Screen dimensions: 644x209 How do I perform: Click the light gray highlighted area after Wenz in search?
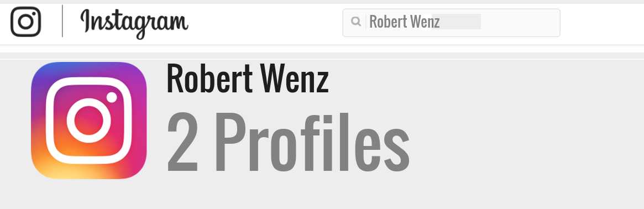click(460, 22)
